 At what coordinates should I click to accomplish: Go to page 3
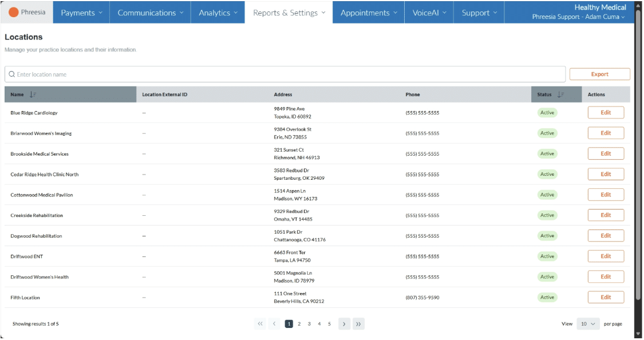click(x=309, y=324)
